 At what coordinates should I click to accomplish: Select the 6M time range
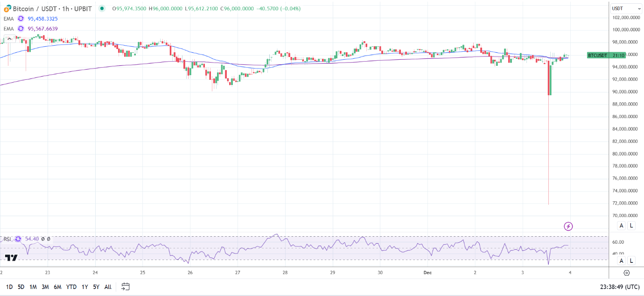[57, 287]
